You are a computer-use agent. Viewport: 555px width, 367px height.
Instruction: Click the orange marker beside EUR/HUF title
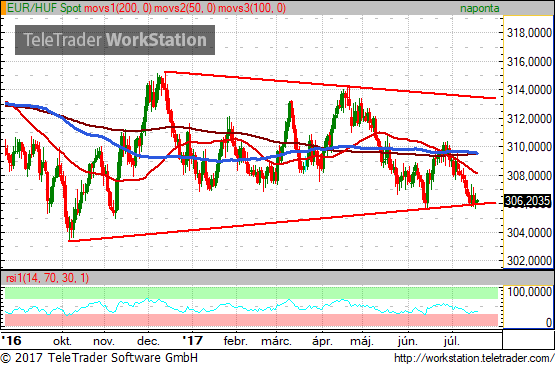[x=3, y=8]
